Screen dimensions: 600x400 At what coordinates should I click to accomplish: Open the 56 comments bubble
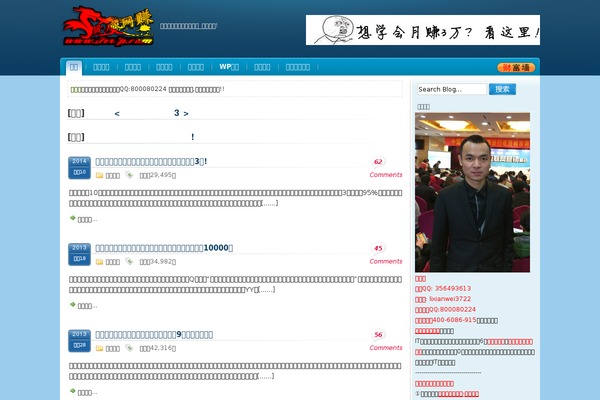[378, 335]
